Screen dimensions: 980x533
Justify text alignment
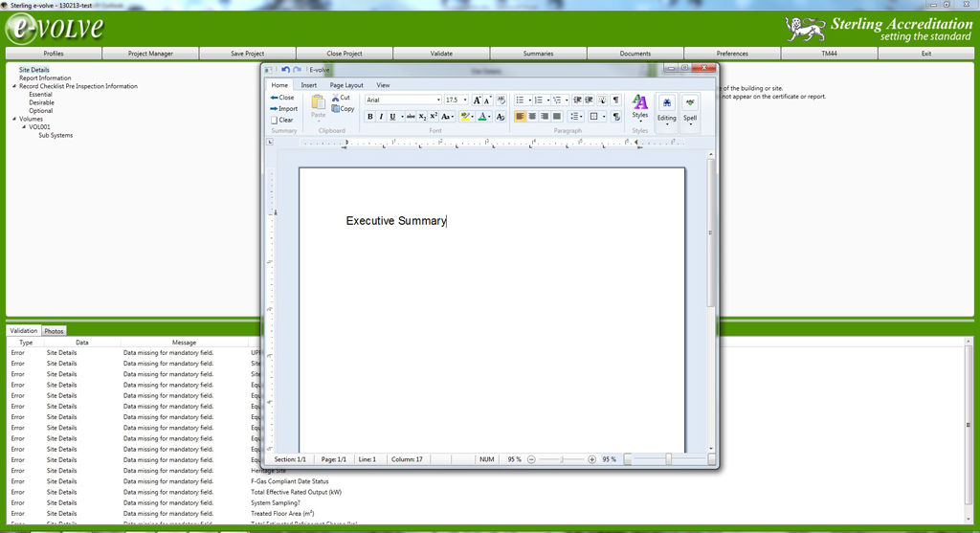click(557, 117)
